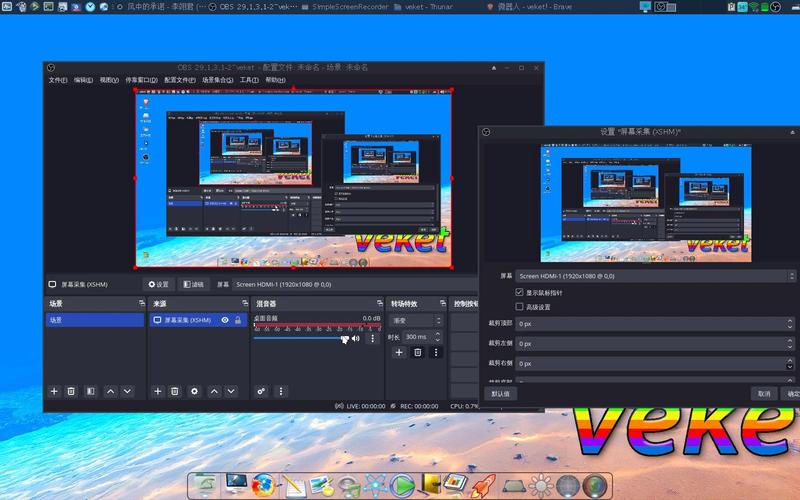Move the scene down in the Scenes panel

click(128, 391)
